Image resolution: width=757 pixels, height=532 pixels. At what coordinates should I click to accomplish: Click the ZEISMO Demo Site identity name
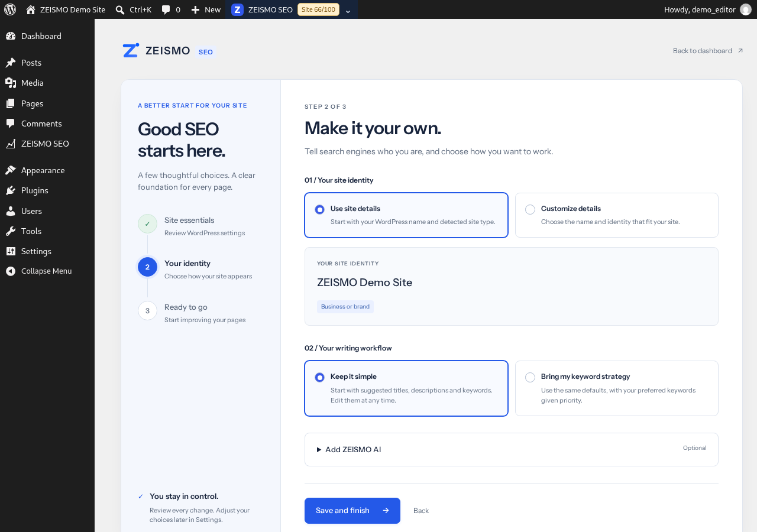pyautogui.click(x=364, y=283)
